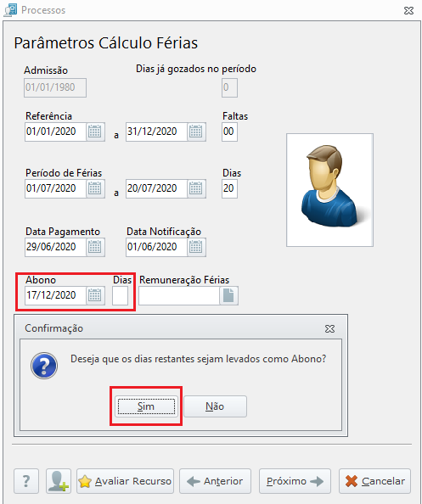Click the add user icon button
422x504 pixels.
click(59, 481)
